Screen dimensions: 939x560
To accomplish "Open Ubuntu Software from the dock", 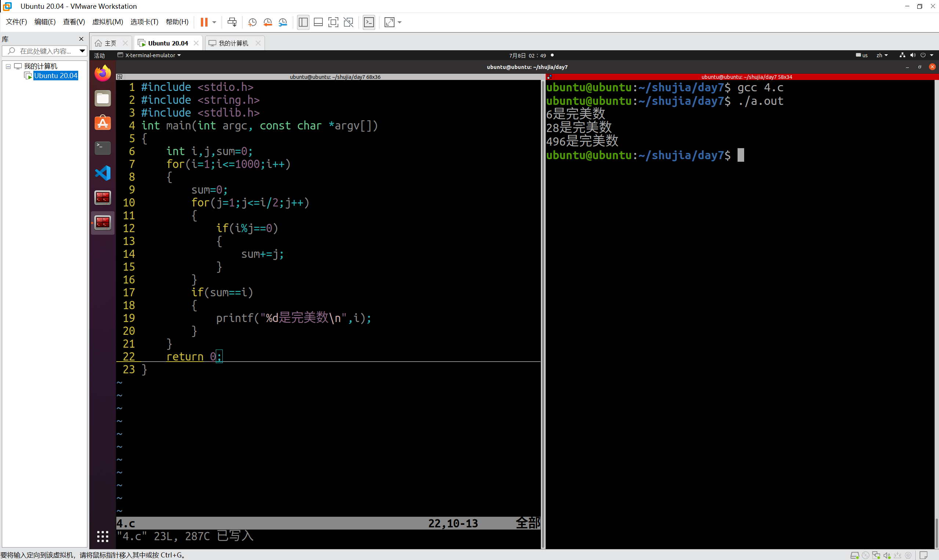I will coord(102,122).
